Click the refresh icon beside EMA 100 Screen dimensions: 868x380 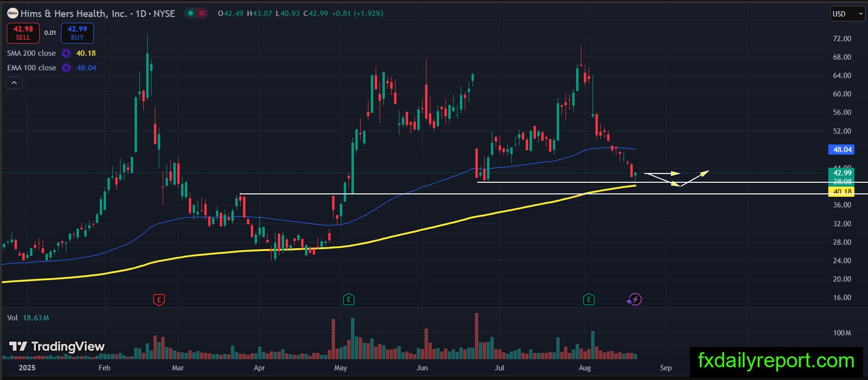tap(66, 68)
